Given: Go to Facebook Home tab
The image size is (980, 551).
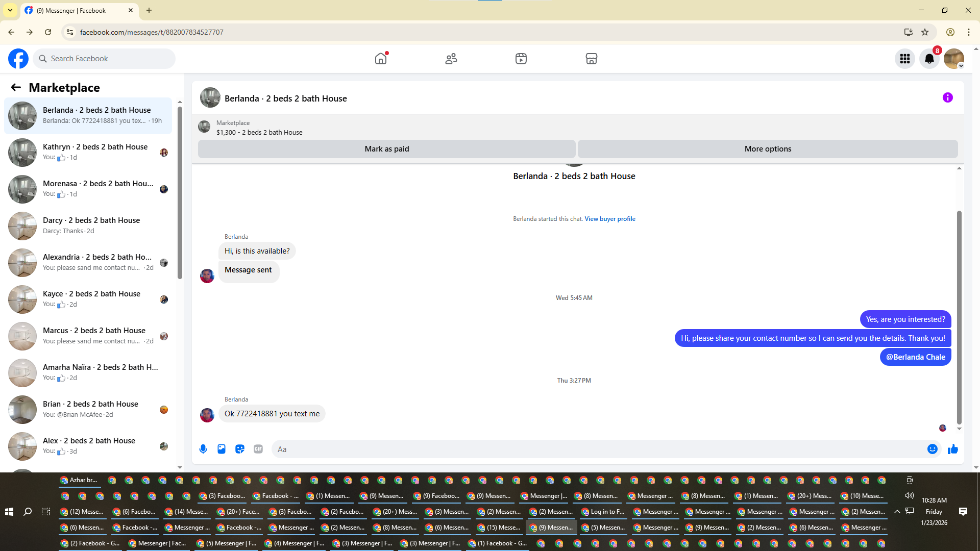Looking at the screenshot, I should [381, 59].
